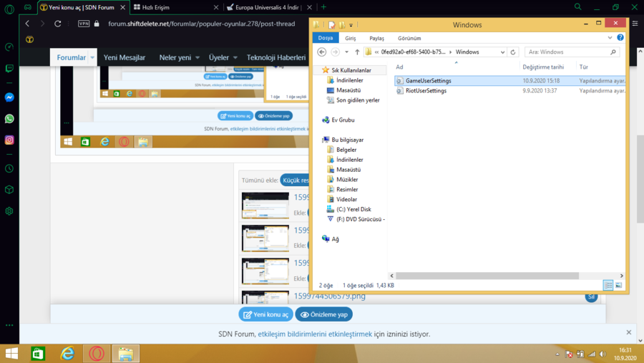
Task: Open WhatsApp in the Opera sidebar
Action: pos(9,119)
